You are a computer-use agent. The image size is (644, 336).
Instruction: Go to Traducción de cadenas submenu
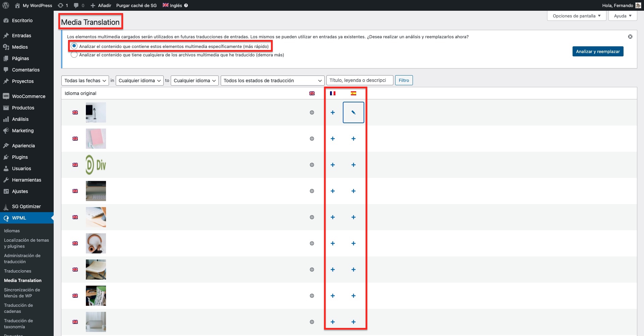pyautogui.click(x=18, y=308)
